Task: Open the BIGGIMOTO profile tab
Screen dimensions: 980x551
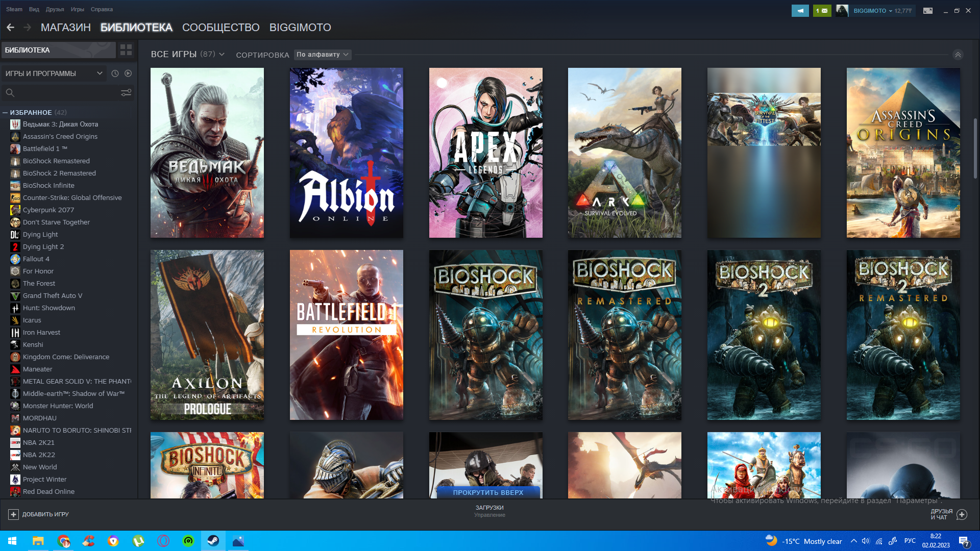Action: point(300,28)
